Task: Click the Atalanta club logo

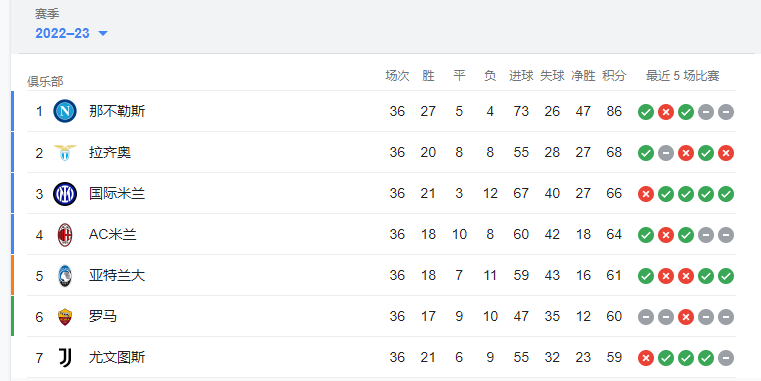Action: point(65,276)
